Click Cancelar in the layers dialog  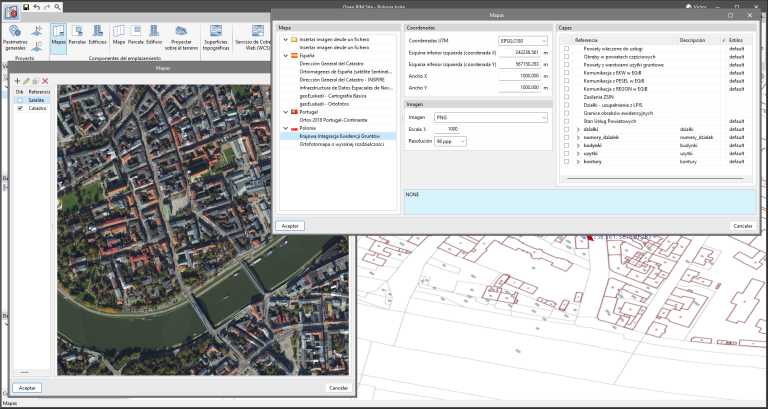(x=742, y=226)
